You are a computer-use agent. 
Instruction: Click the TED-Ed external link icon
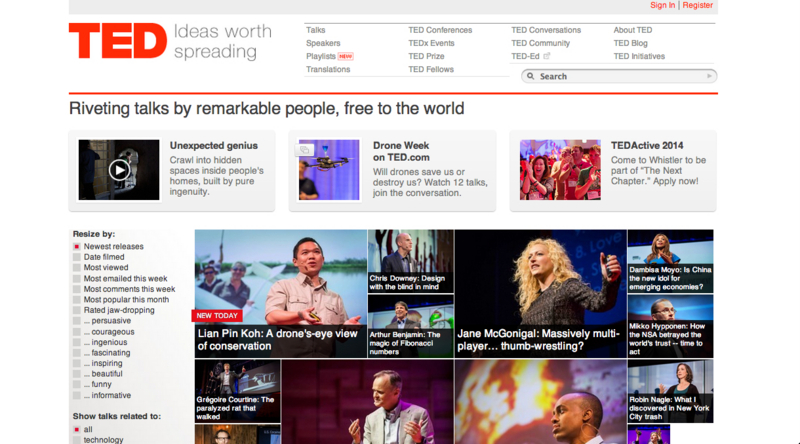(546, 56)
